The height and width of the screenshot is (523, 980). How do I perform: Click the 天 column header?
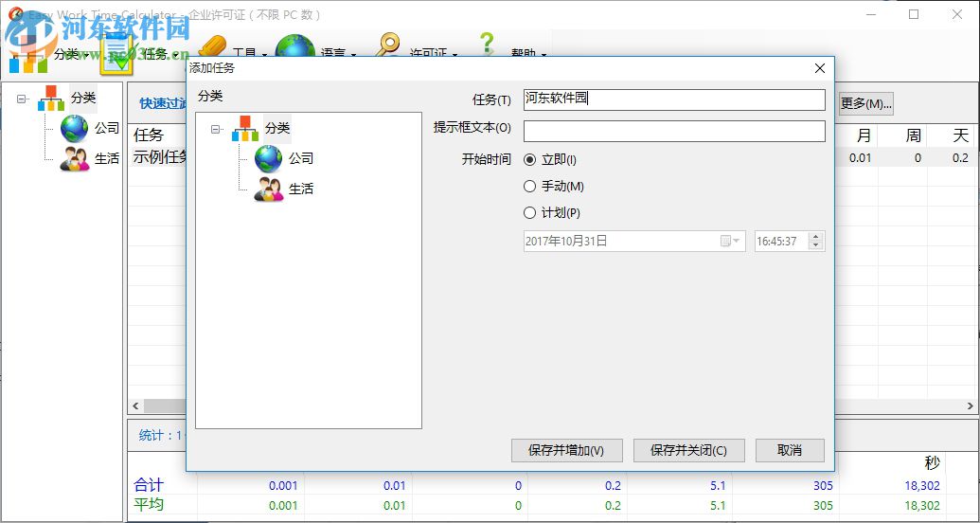pyautogui.click(x=961, y=135)
